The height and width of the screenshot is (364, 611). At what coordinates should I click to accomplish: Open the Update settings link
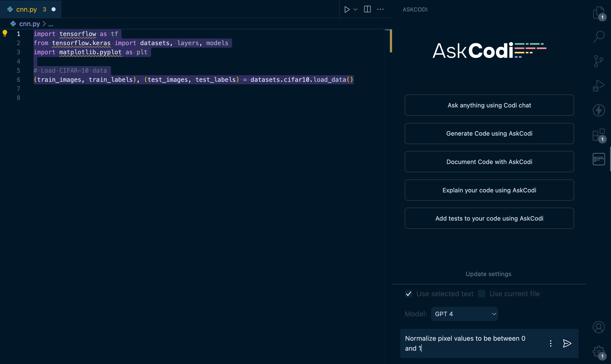point(488,274)
